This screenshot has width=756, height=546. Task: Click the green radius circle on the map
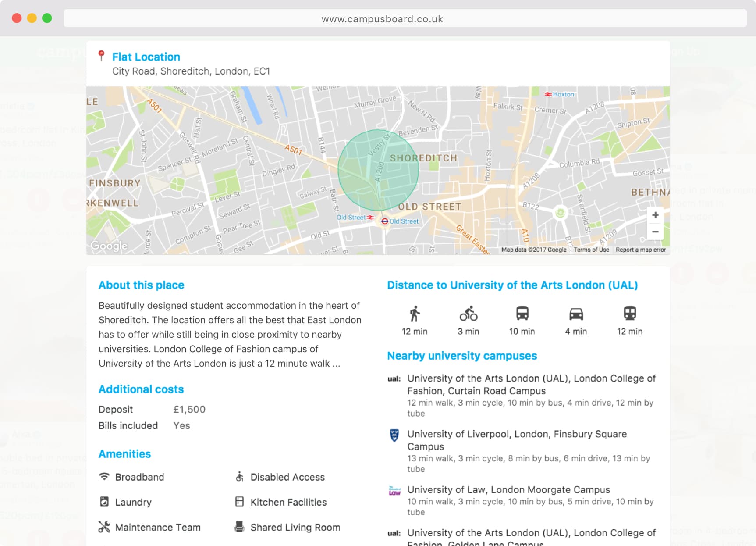(378, 170)
